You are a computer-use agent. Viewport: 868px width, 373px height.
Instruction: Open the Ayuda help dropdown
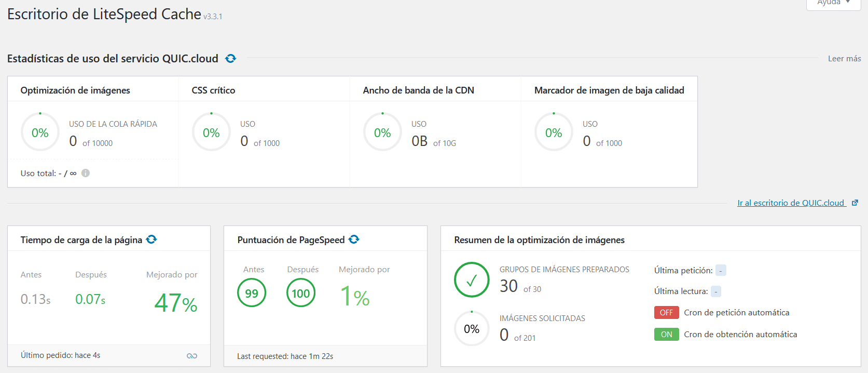point(833,3)
